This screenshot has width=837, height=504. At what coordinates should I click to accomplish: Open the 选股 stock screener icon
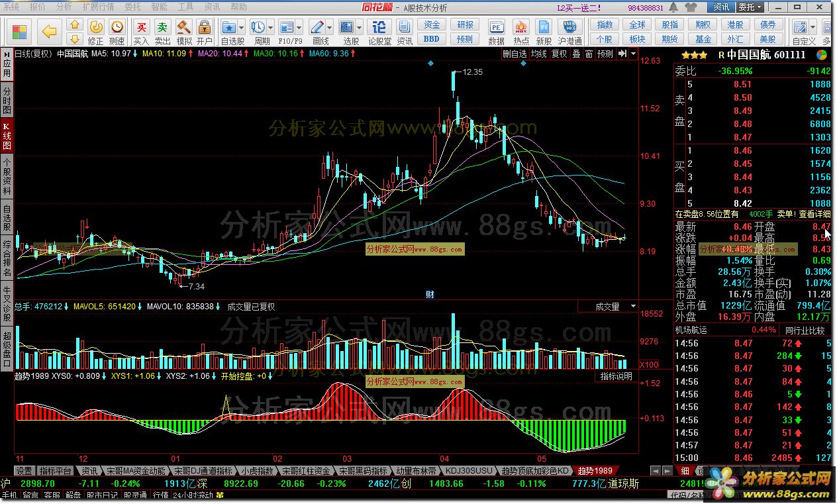tap(347, 26)
